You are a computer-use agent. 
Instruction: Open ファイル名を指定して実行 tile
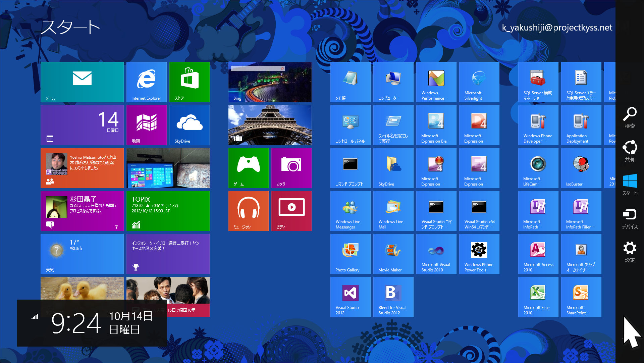[x=393, y=125]
